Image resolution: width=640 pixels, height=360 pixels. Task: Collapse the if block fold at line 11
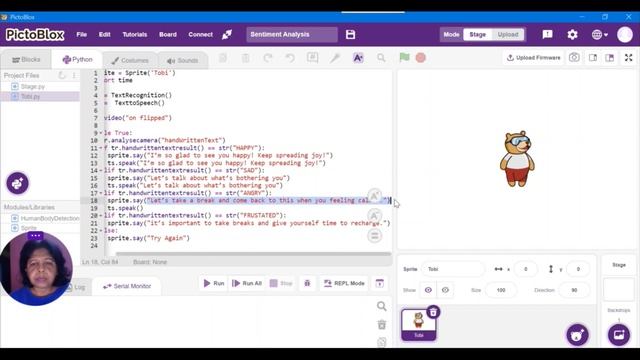coord(101,148)
